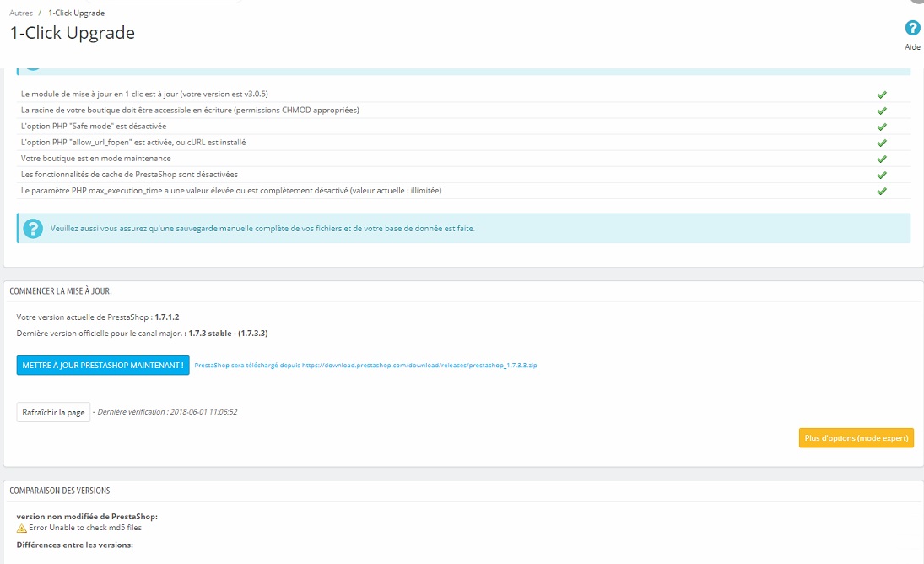
Task: Click checkmark for cache désactivées row
Action: click(882, 175)
